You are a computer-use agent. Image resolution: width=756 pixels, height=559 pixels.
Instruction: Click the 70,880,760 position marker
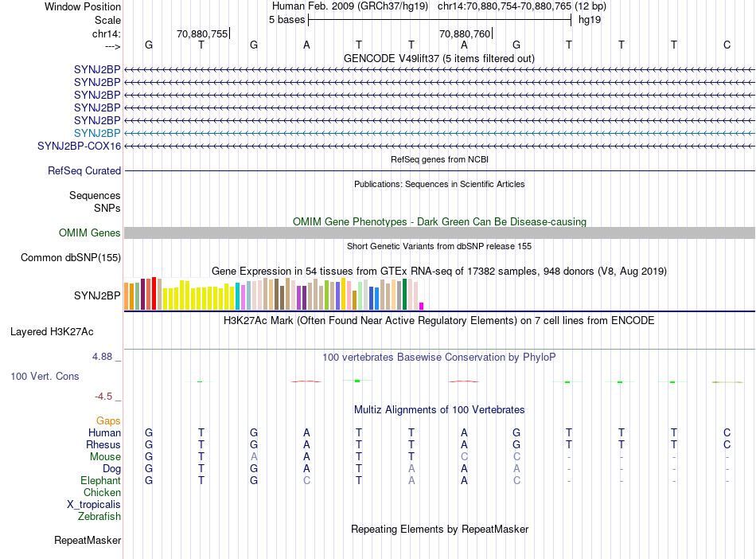[x=466, y=33]
